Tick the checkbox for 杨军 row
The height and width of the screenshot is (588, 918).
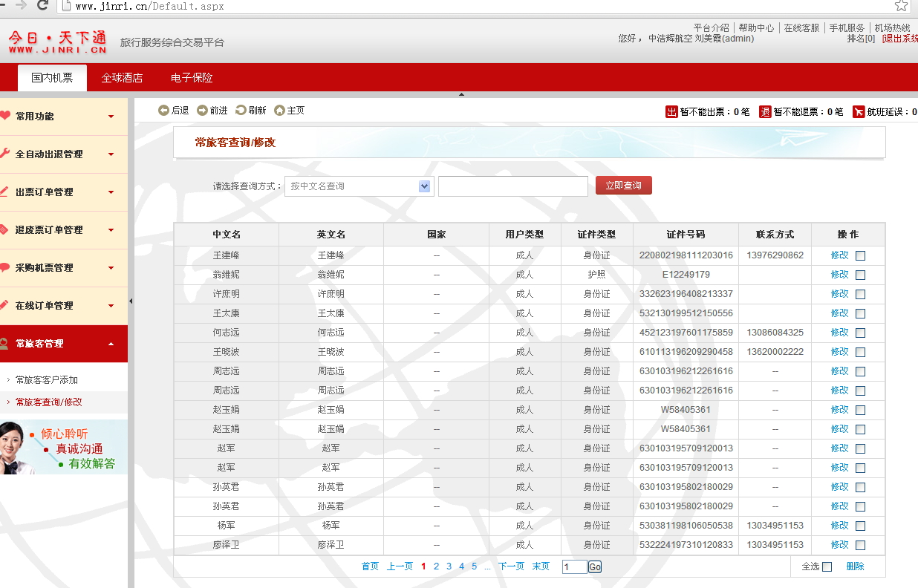860,526
